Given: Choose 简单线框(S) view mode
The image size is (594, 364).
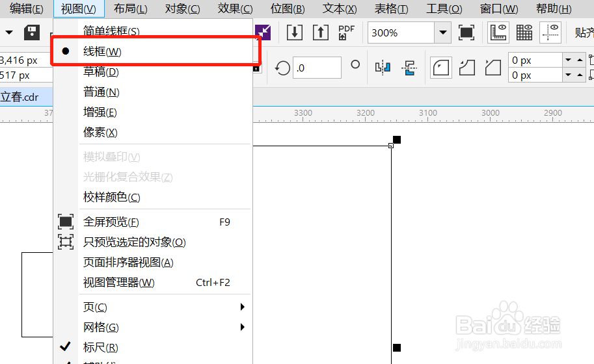Looking at the screenshot, I should 153,31.
